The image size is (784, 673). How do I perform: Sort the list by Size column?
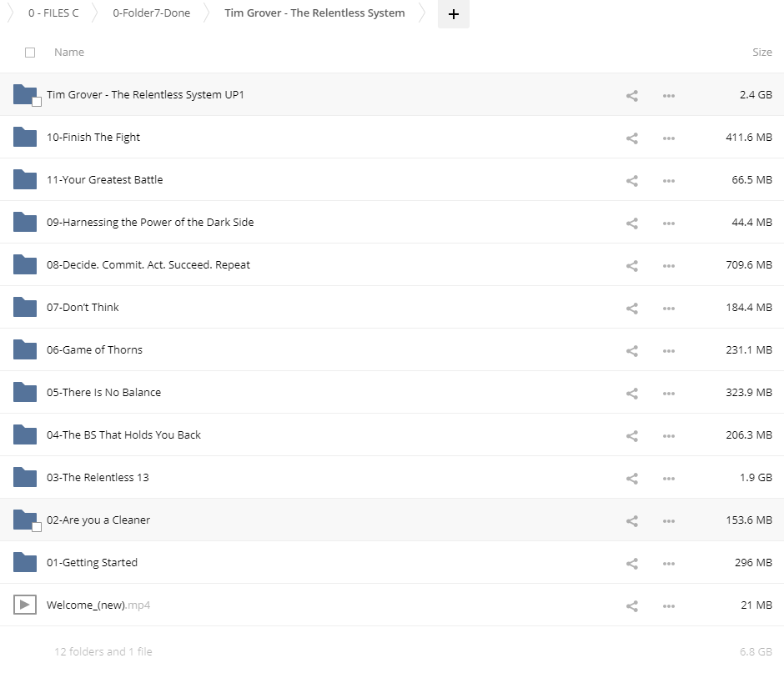point(761,53)
